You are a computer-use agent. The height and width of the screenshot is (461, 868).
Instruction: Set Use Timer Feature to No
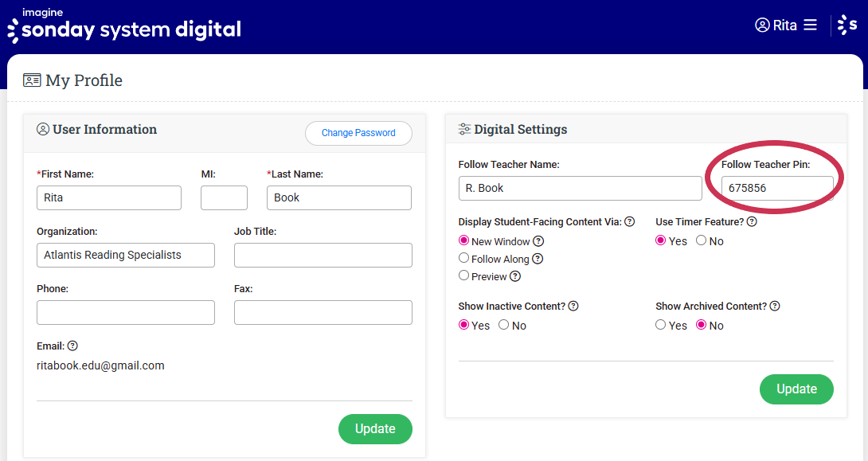pos(702,240)
